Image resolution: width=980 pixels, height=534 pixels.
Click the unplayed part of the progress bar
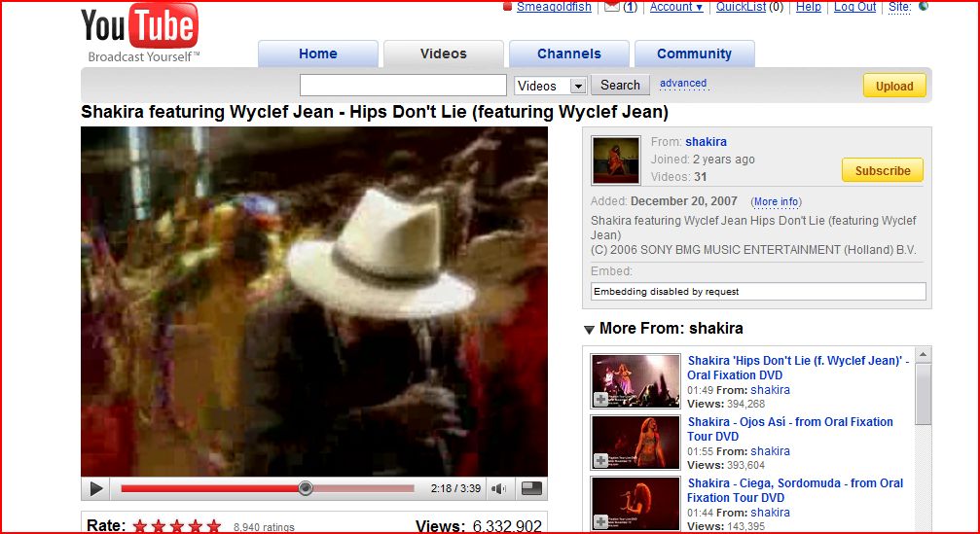(362, 488)
